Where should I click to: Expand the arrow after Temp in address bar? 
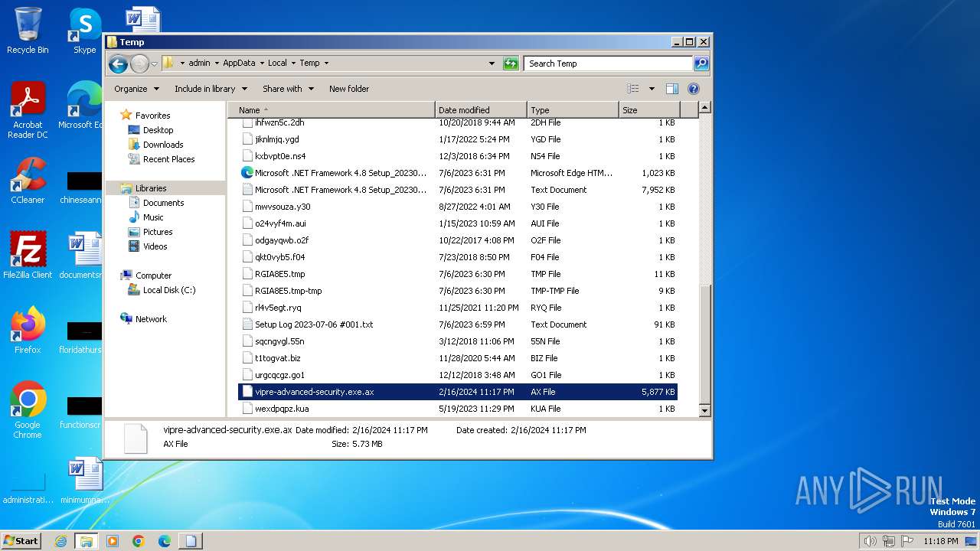326,64
